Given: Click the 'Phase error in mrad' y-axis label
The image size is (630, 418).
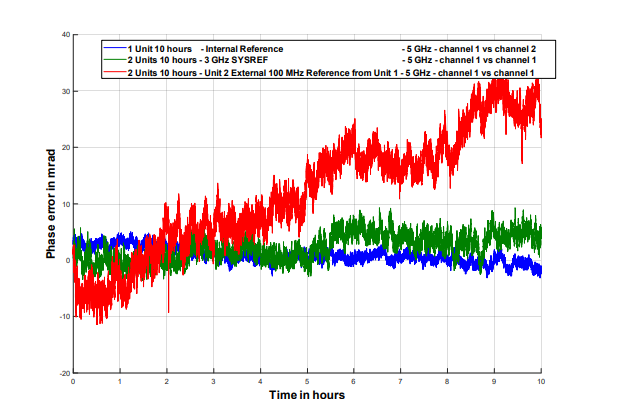Looking at the screenshot, I should [x=50, y=203].
